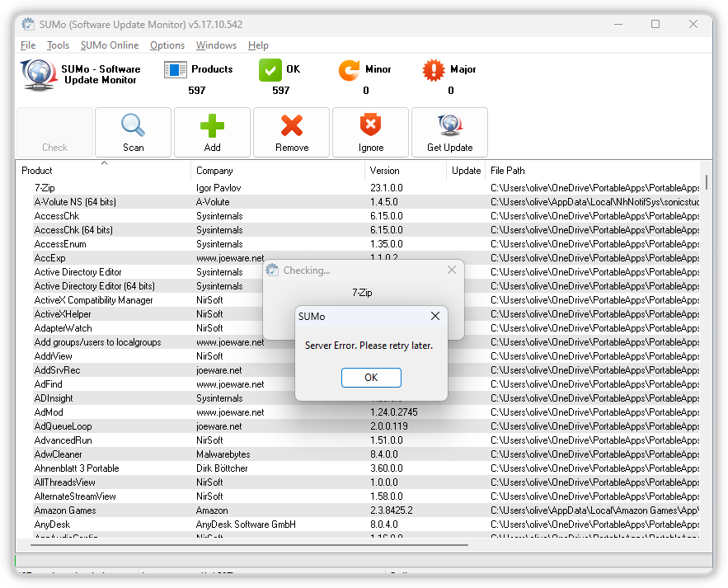Viewport: 728px width, 588px height.
Task: Click the horizontal scrollbar of product list
Action: 249,544
